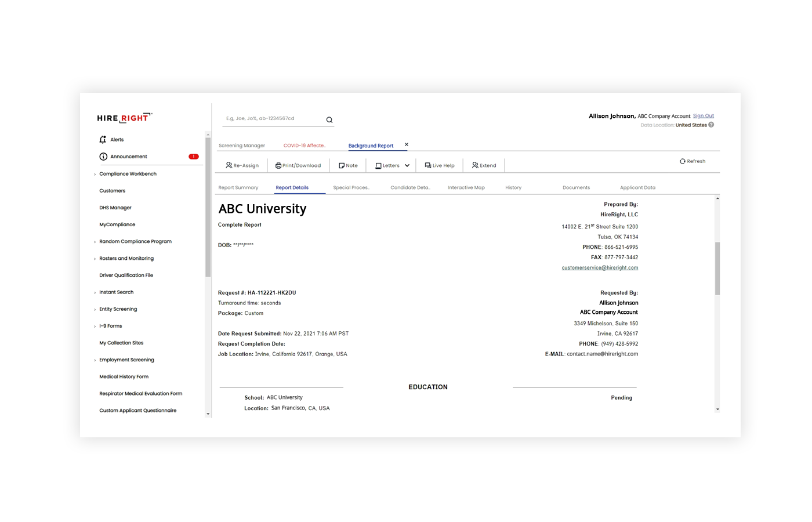Select the Print/Download icon
Screen dimensions: 812x522
[279, 165]
